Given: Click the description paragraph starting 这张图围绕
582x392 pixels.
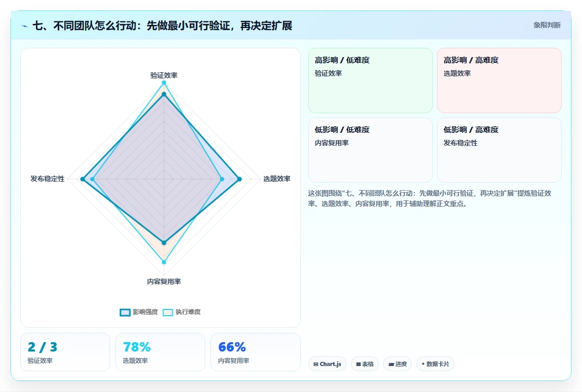Looking at the screenshot, I should [x=430, y=198].
